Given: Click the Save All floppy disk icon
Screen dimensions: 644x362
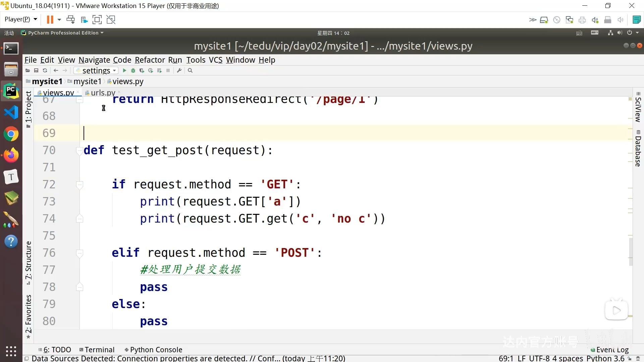Looking at the screenshot, I should (x=36, y=70).
